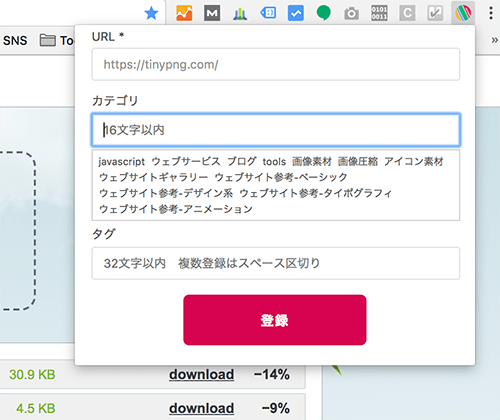The image size is (500, 420).
Task: Click the red 登録 button
Action: (x=275, y=320)
